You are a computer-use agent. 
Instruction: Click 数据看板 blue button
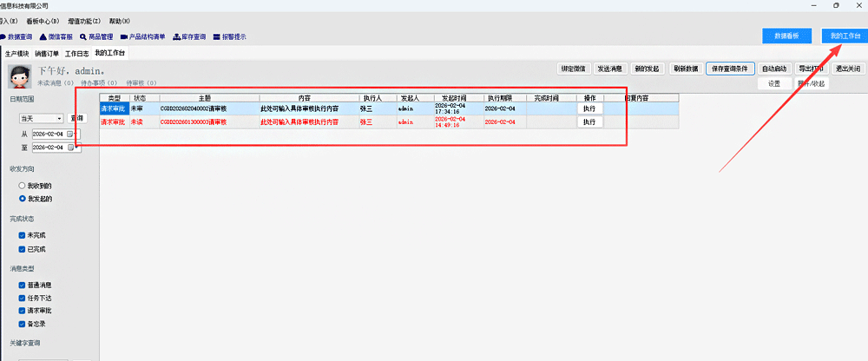(x=786, y=36)
